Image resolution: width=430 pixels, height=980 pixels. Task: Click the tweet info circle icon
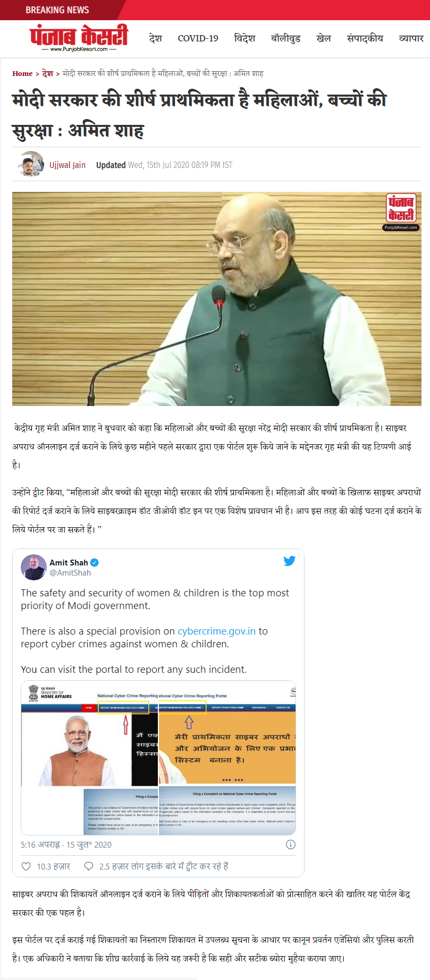tap(291, 844)
